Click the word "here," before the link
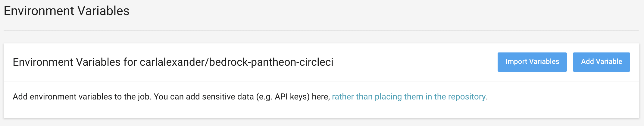 (x=321, y=97)
